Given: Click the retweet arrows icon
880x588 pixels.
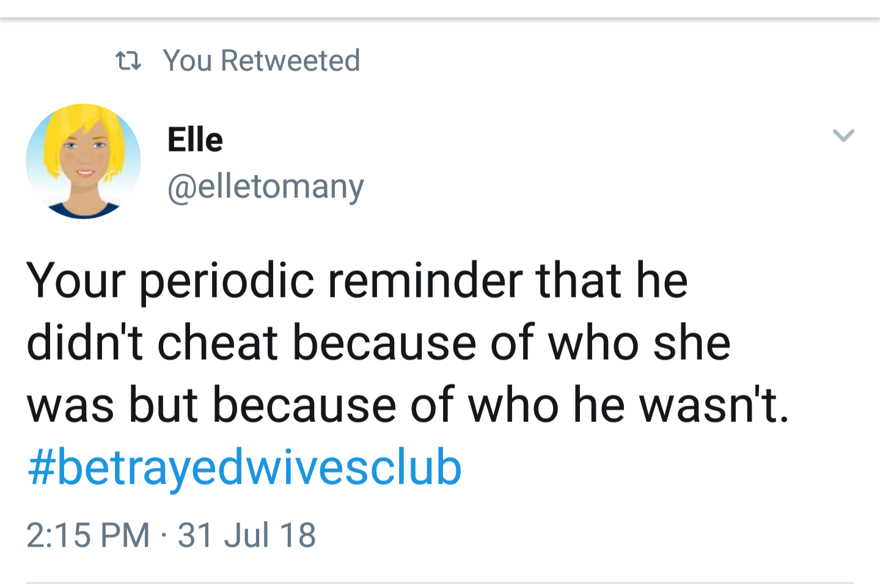Looking at the screenshot, I should (128, 60).
